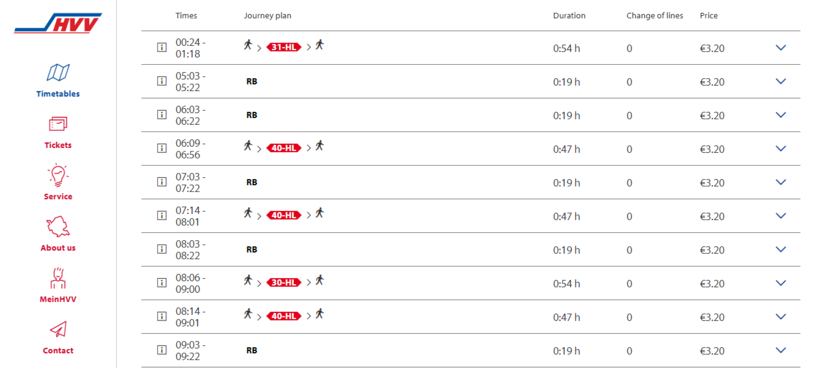
Task: Click the MeinHVV menu label
Action: tap(58, 300)
